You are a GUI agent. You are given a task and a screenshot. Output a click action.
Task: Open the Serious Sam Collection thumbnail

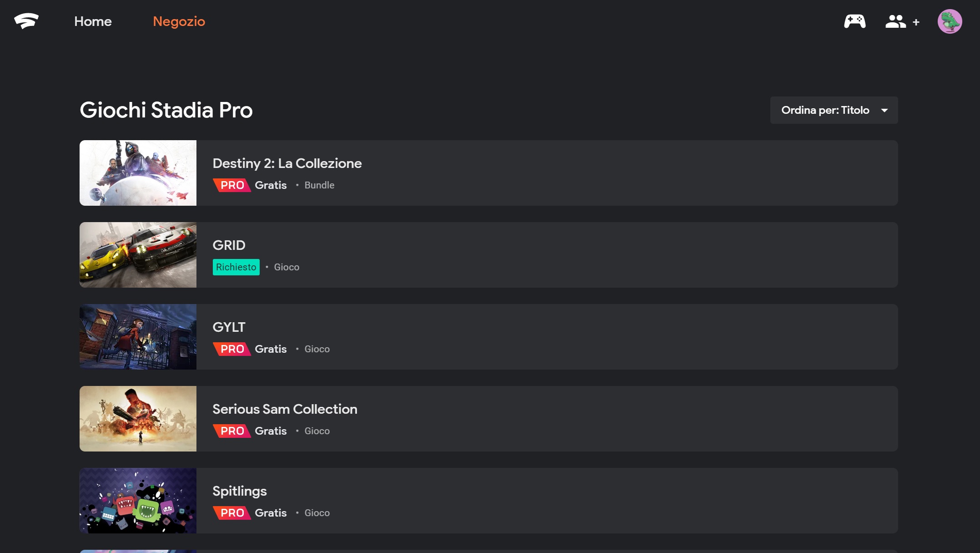(x=138, y=419)
